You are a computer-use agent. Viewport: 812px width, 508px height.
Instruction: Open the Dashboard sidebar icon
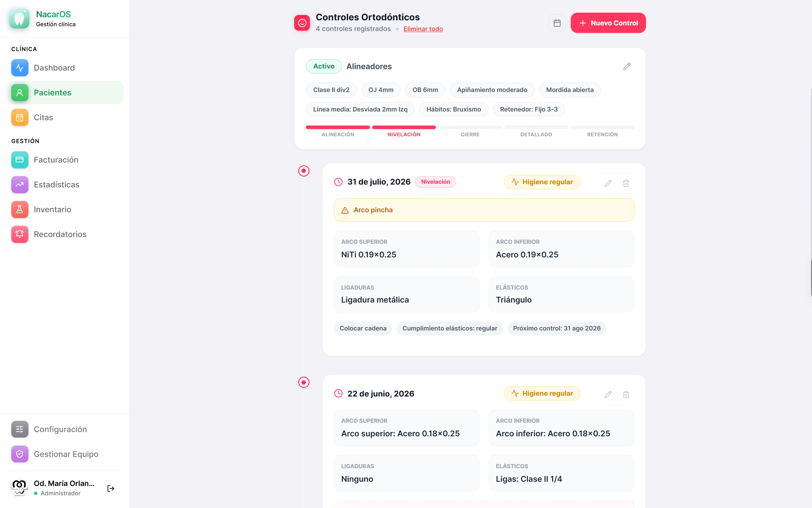click(19, 68)
